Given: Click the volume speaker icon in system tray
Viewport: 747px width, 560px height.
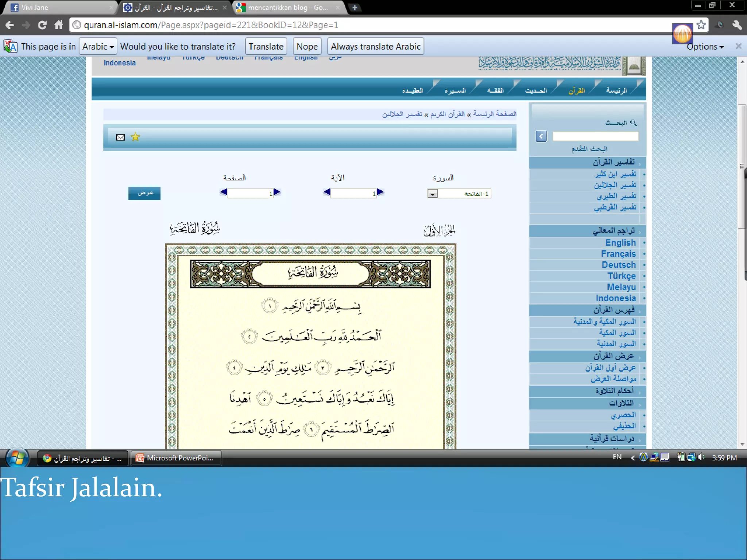Looking at the screenshot, I should click(x=701, y=457).
